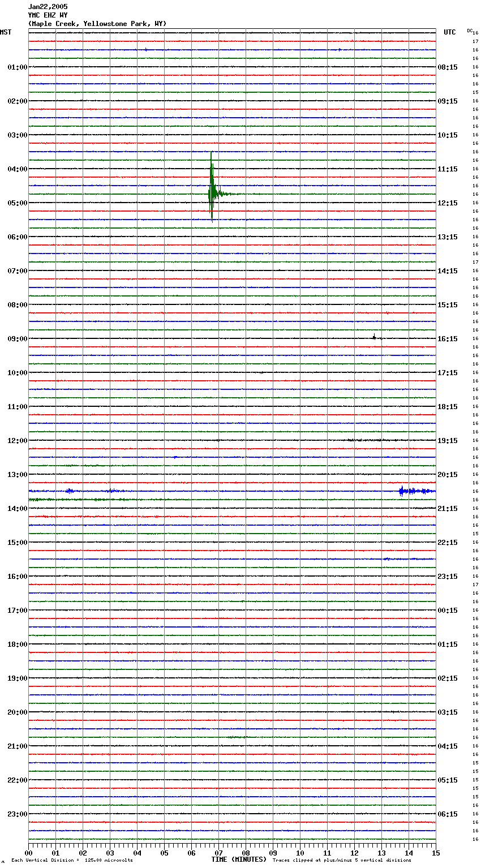Click the 23:15 UTC time label

(448, 577)
